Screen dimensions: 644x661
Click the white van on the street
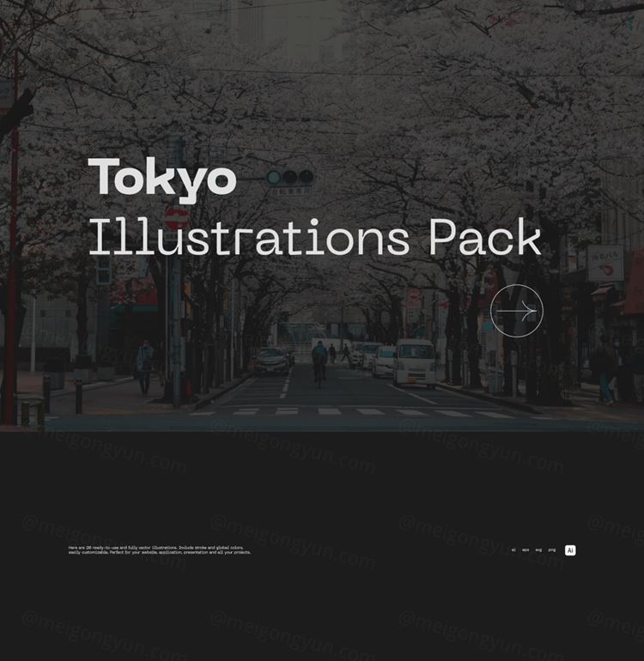point(415,361)
